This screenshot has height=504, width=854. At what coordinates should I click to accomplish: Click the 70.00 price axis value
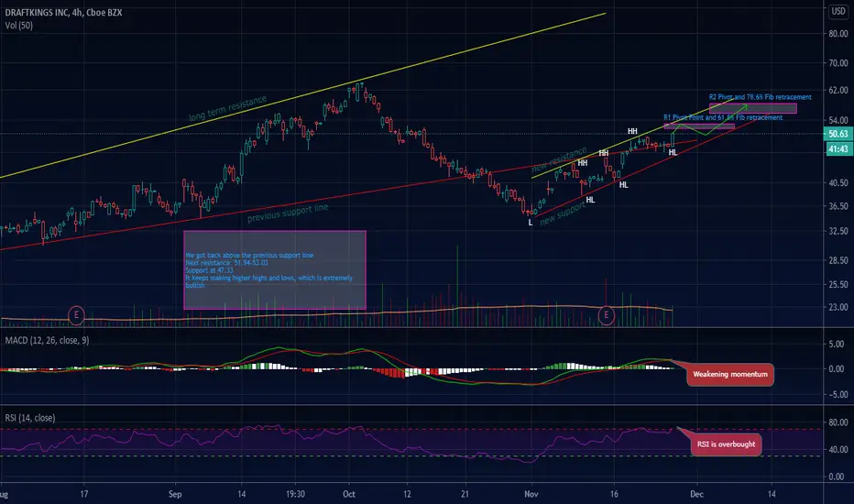pos(838,63)
